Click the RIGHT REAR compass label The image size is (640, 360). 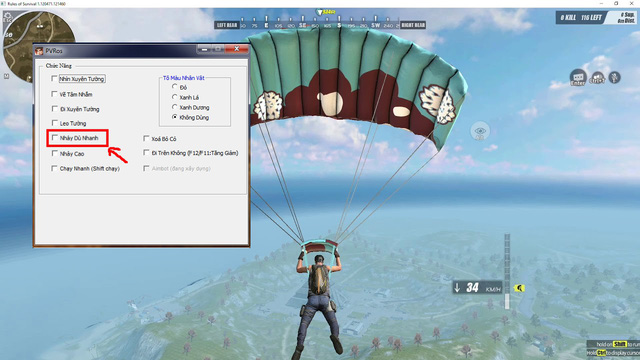tap(413, 25)
